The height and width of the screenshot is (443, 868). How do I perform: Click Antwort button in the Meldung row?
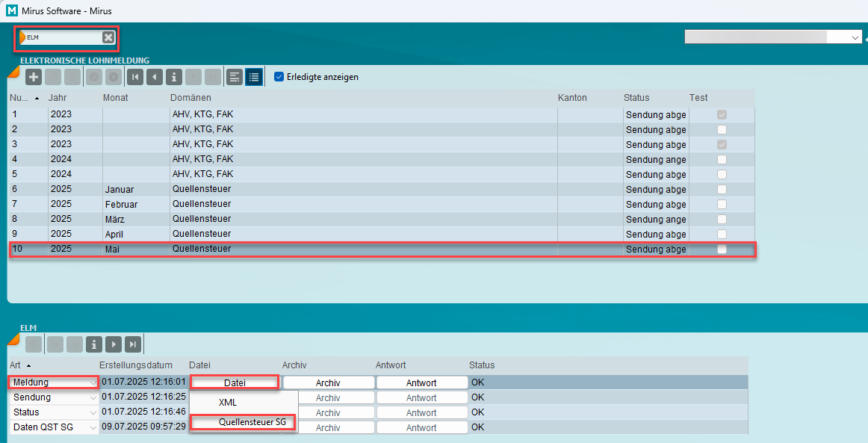click(421, 382)
